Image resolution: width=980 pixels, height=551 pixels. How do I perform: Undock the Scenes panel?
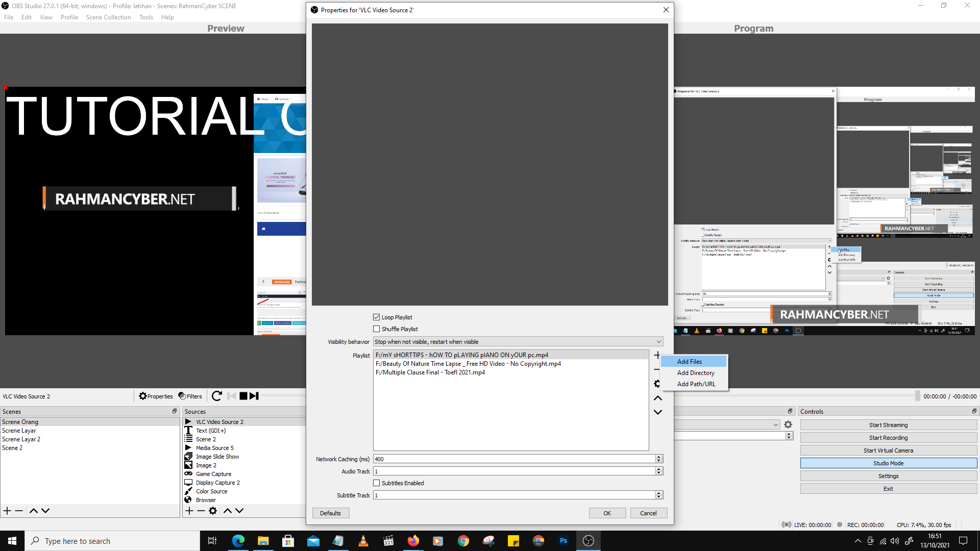pyautogui.click(x=175, y=411)
